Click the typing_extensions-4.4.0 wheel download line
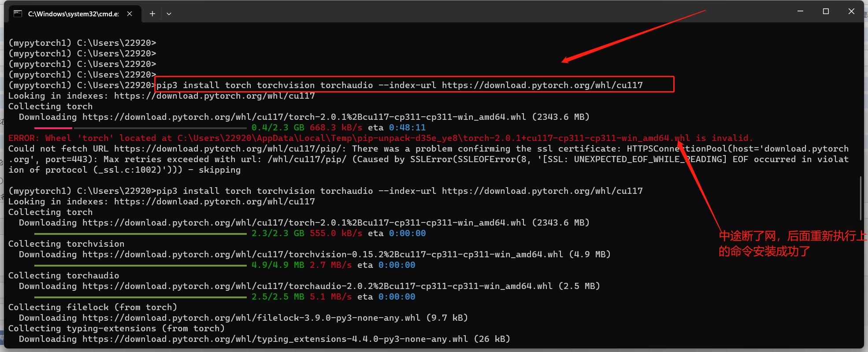The height and width of the screenshot is (352, 868). (x=264, y=339)
